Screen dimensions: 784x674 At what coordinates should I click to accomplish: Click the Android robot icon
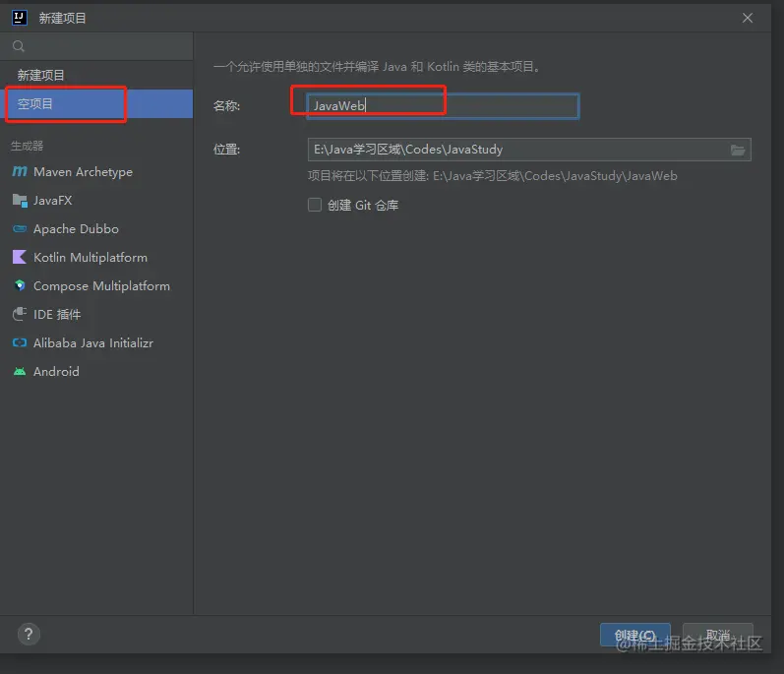(x=20, y=371)
